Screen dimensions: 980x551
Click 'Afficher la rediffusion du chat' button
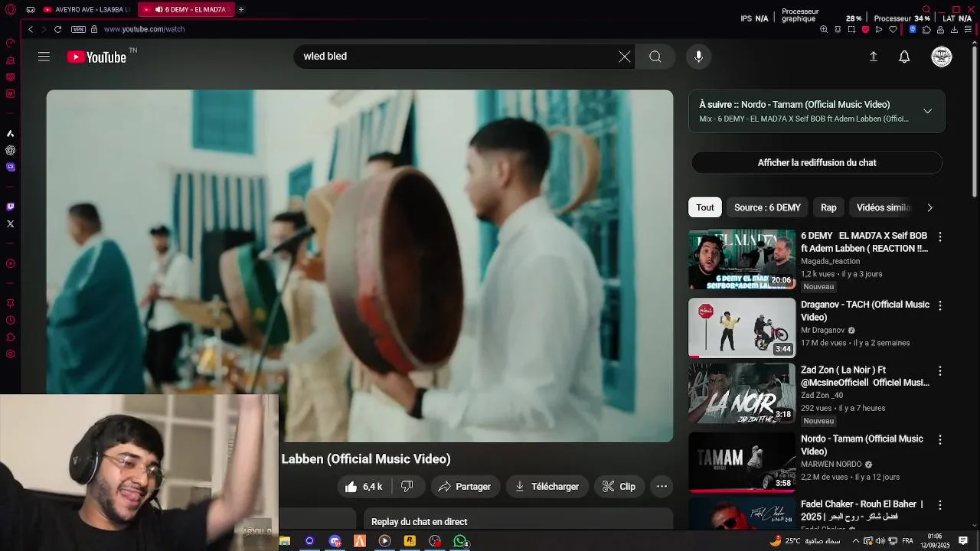click(x=817, y=163)
